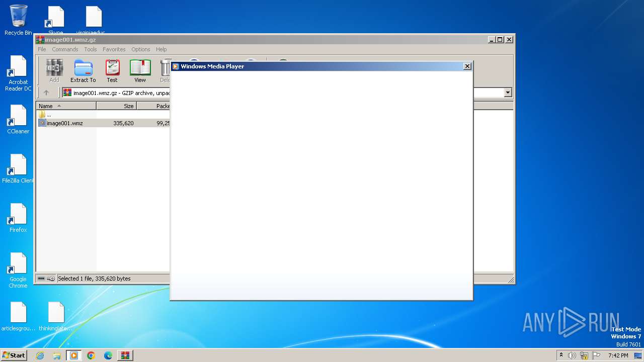Select the Firefox desktop shortcut

[x=18, y=218]
